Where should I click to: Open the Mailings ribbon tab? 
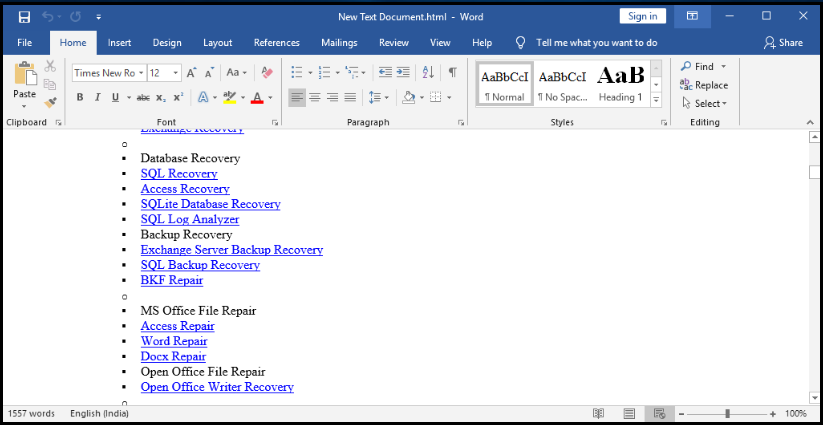point(339,43)
